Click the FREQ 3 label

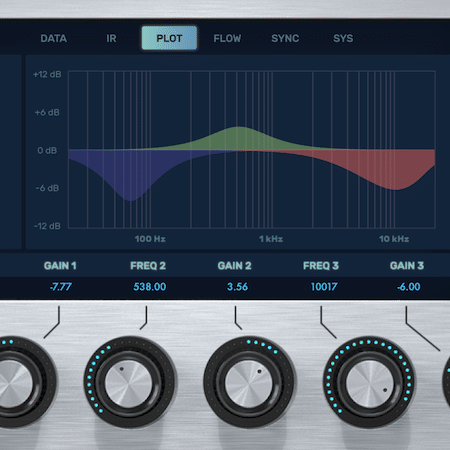[321, 266]
